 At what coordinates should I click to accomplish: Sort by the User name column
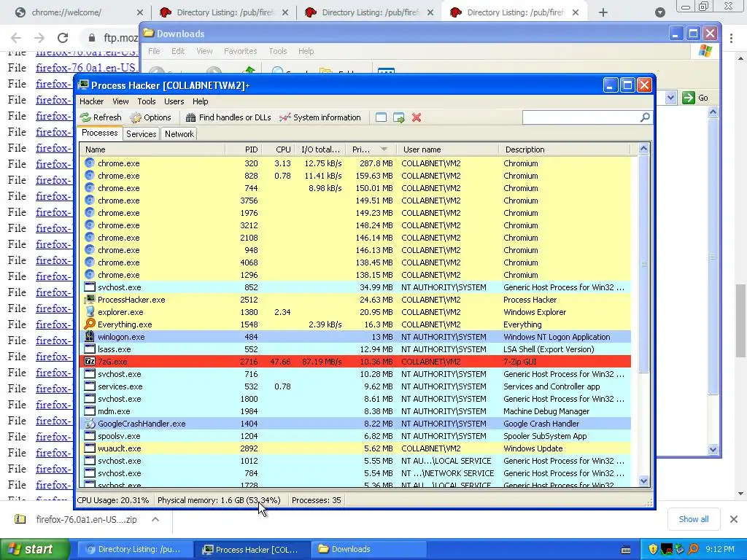[x=448, y=149]
